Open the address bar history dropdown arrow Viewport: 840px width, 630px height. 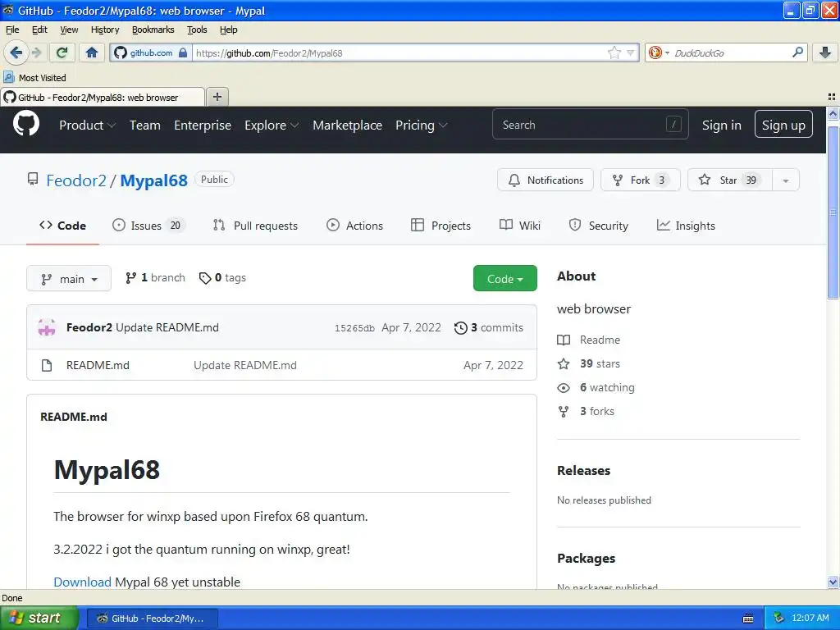coord(631,52)
